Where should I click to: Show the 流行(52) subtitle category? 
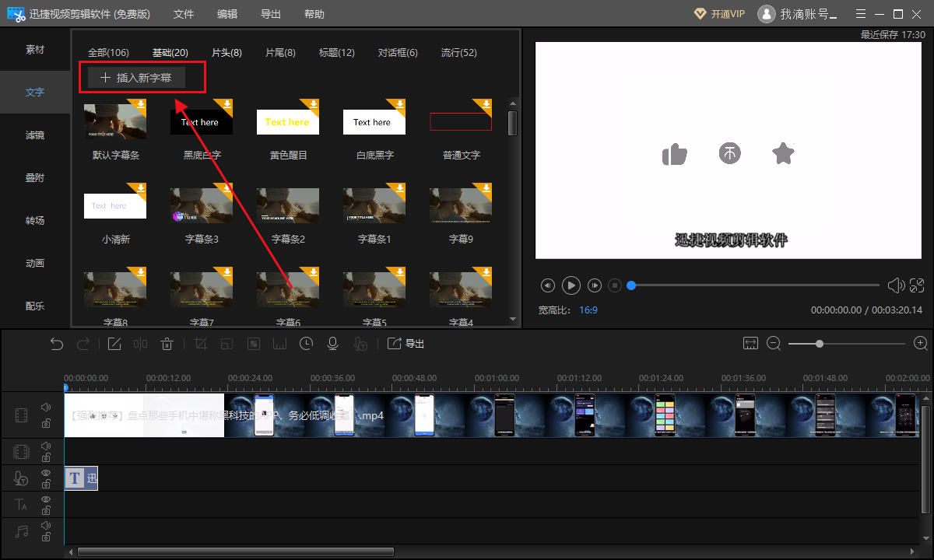tap(458, 53)
